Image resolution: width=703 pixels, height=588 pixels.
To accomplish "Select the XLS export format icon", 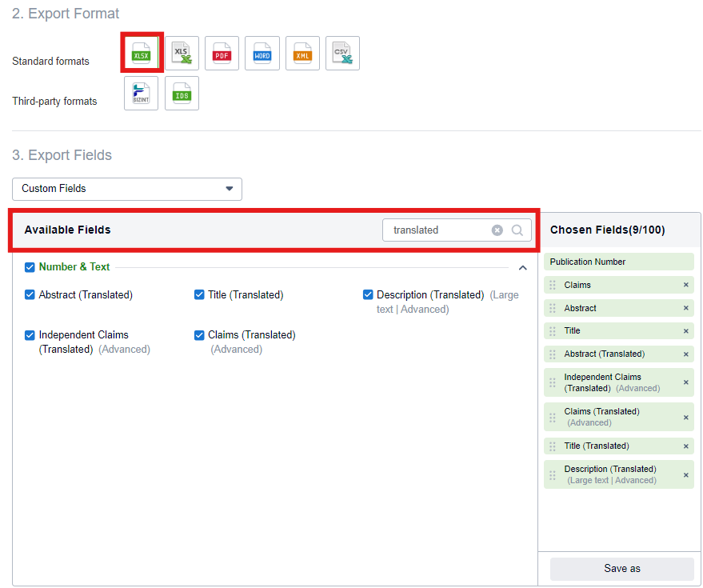I will click(182, 53).
